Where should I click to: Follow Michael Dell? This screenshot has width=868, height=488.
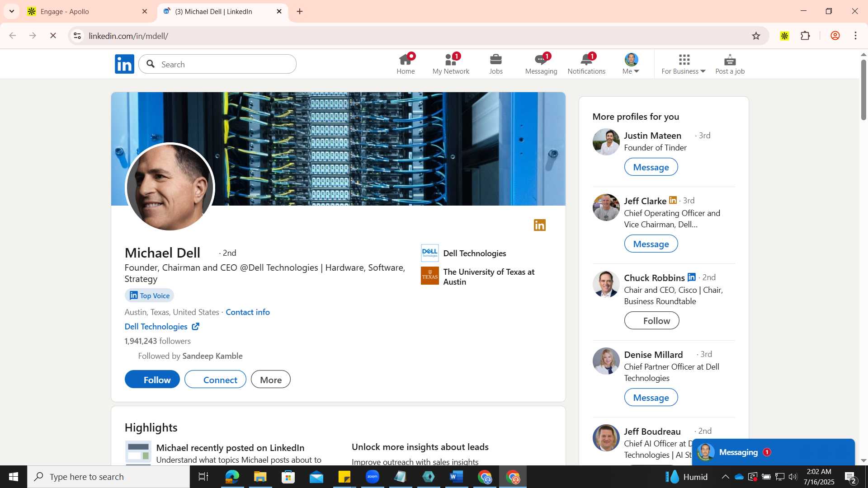pos(152,380)
